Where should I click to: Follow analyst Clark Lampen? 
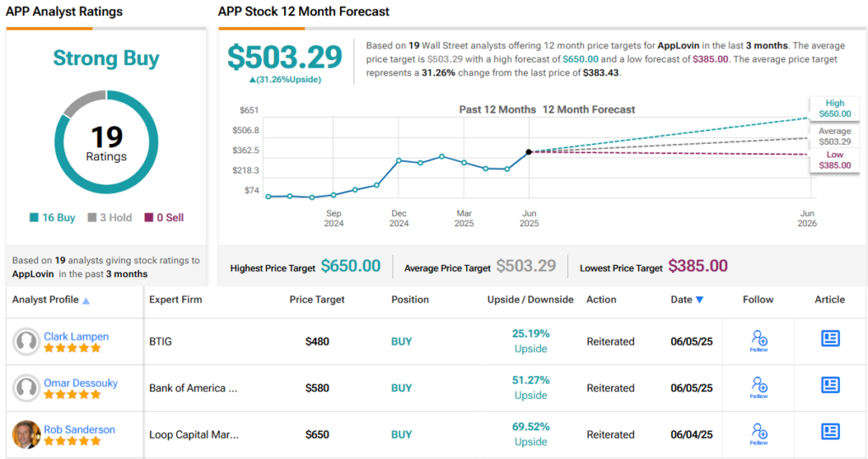(759, 340)
